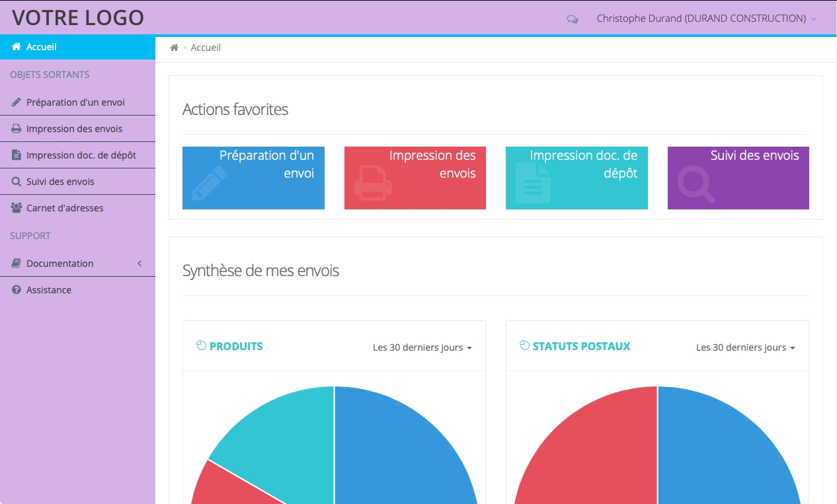
Task: Click the printer icon beside Impression des envois
Action: tap(17, 129)
